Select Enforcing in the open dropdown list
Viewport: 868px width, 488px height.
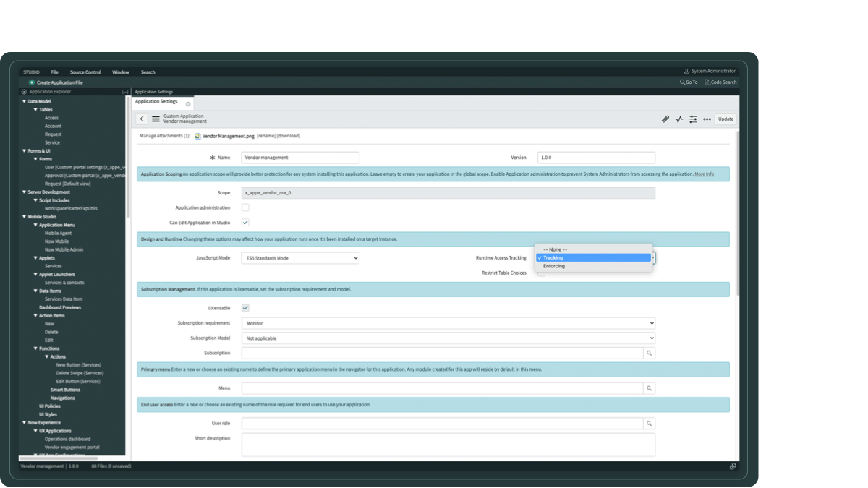(554, 266)
